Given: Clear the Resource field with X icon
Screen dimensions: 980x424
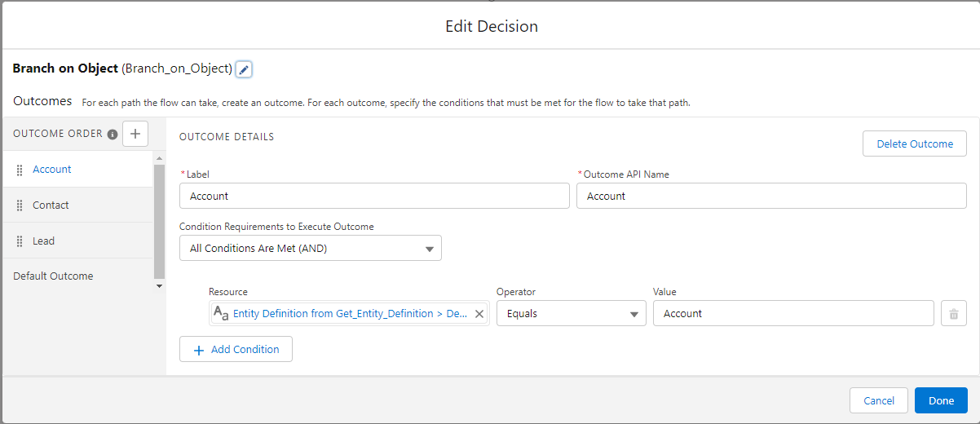Looking at the screenshot, I should point(479,314).
